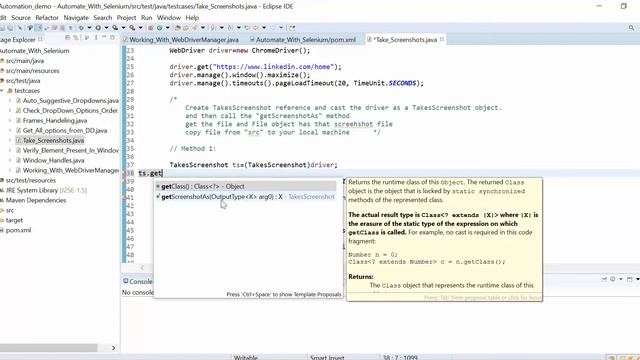
Task: Open the Coverage dropdown arrow
Action: [123, 28]
